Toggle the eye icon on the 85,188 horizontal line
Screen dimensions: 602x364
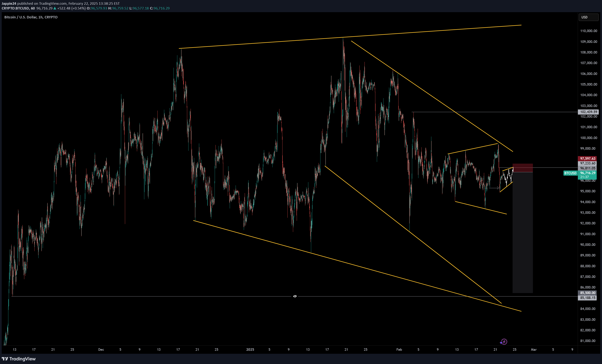(x=295, y=296)
